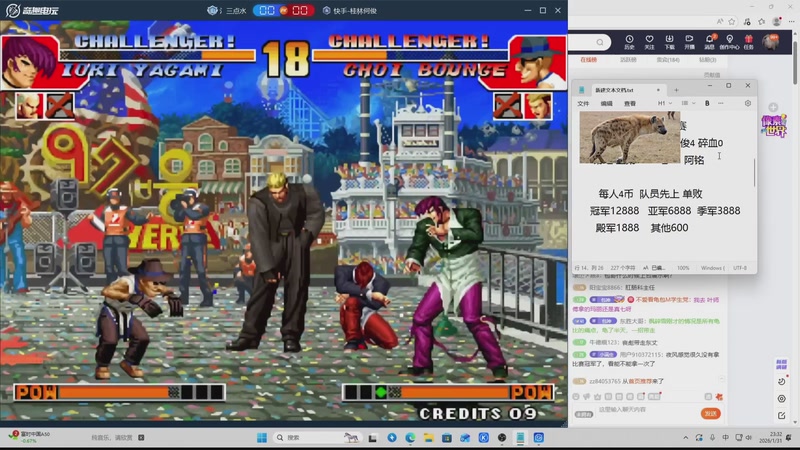Screen dimensions: 800x450
Task: Click the text 每人4币 队员先上 单败 in Notepad
Action: coord(650,194)
